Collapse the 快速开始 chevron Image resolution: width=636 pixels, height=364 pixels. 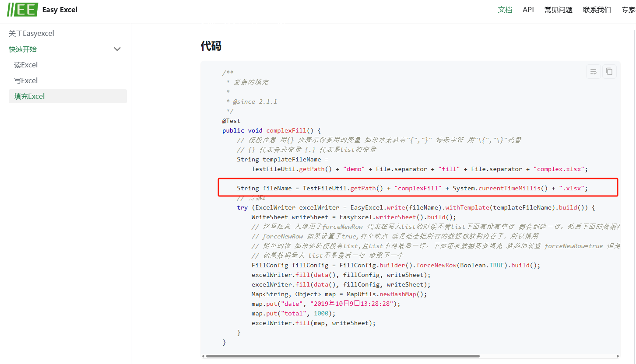pyautogui.click(x=117, y=49)
